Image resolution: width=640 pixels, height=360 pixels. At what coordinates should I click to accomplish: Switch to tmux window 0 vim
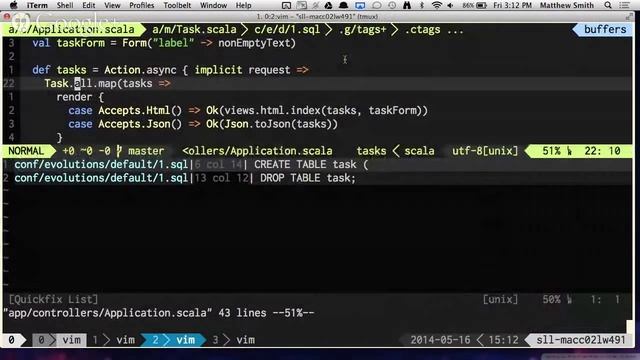(60, 340)
